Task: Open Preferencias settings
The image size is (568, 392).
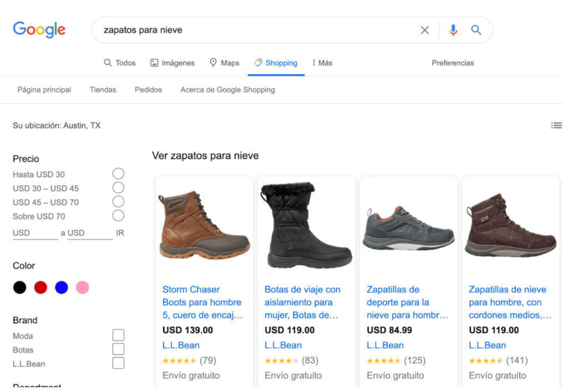Action: click(453, 63)
